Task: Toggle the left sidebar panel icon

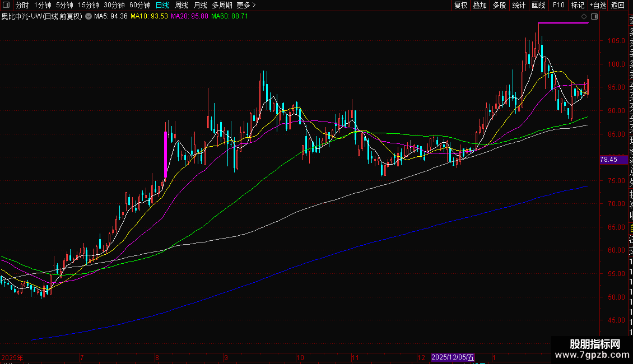Action: pos(5,5)
